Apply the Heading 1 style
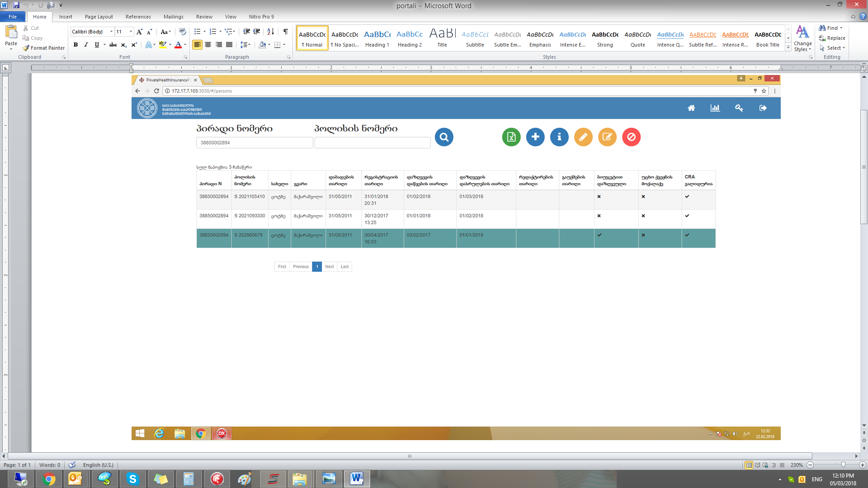 click(x=377, y=38)
